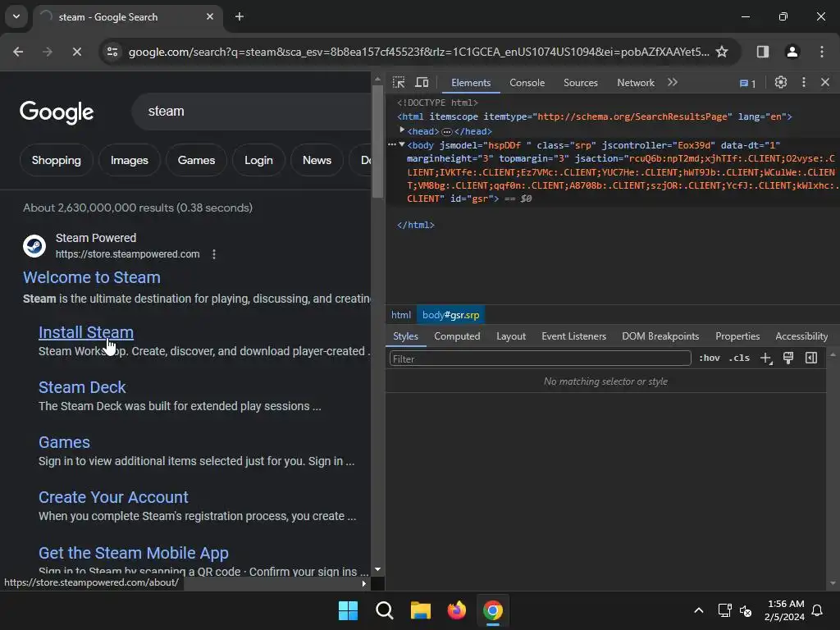Select the <!DOCTYPE html> line
This screenshot has width=840, height=630.
click(x=437, y=103)
